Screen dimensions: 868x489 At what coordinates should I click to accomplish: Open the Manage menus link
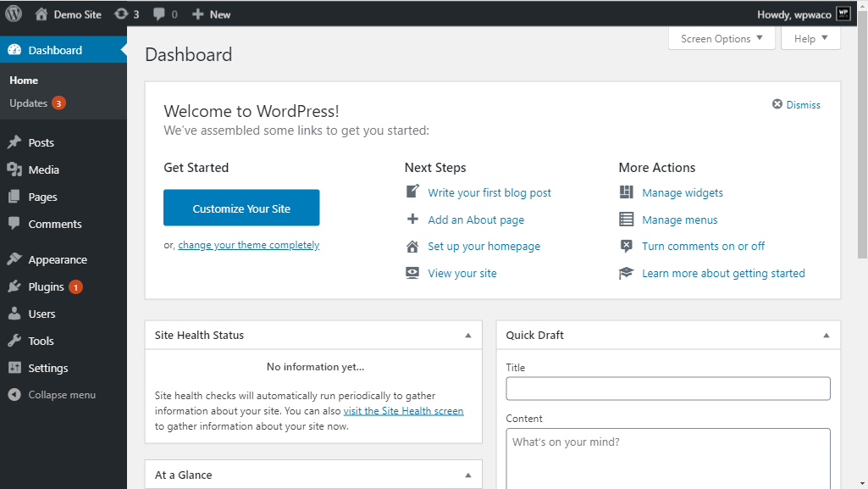coord(680,219)
